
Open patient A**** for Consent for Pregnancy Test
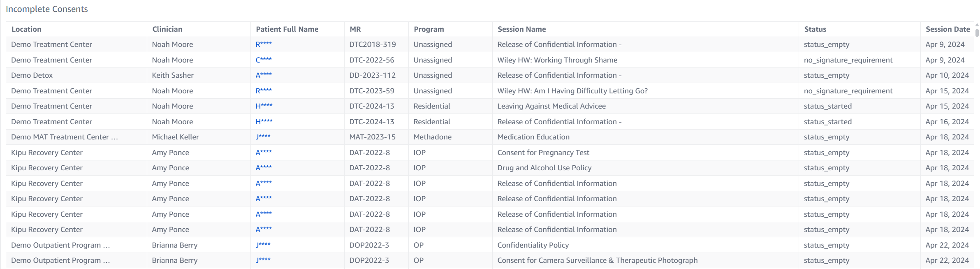(x=264, y=153)
